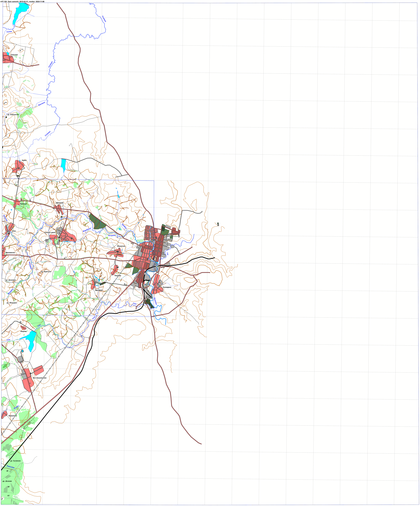Click the Барыкино village label
Image resolution: width=420 pixels, height=506 pixels.
click(x=13, y=416)
